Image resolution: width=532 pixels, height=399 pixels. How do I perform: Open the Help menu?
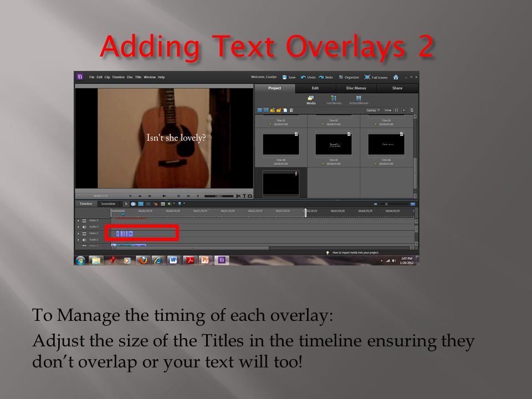click(x=161, y=77)
